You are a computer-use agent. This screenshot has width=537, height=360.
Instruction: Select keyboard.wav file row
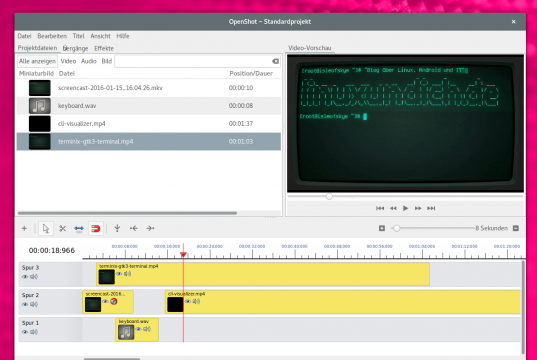click(x=149, y=106)
